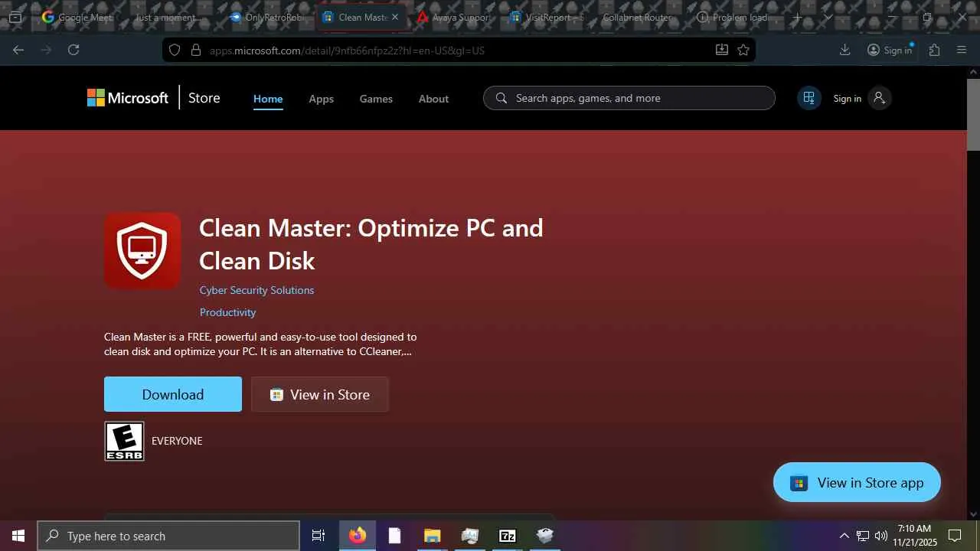Click the Sign in link in Store header
Viewport: 980px width, 551px height.
pyautogui.click(x=847, y=98)
